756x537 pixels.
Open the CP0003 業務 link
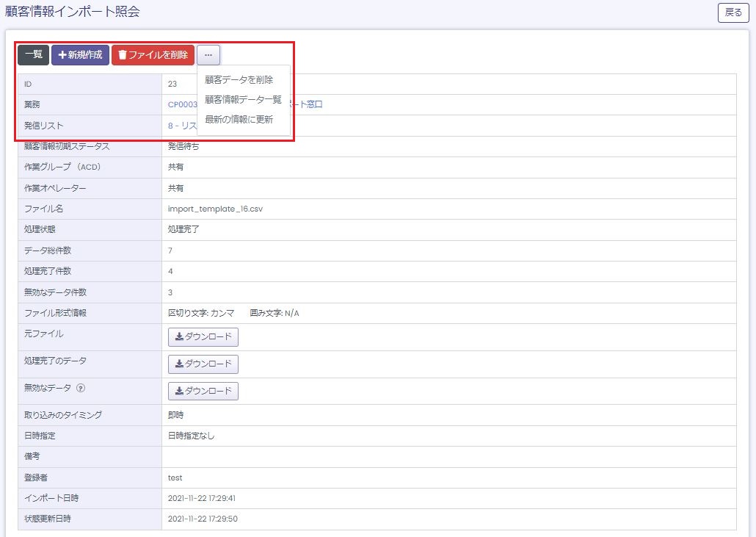tap(183, 105)
